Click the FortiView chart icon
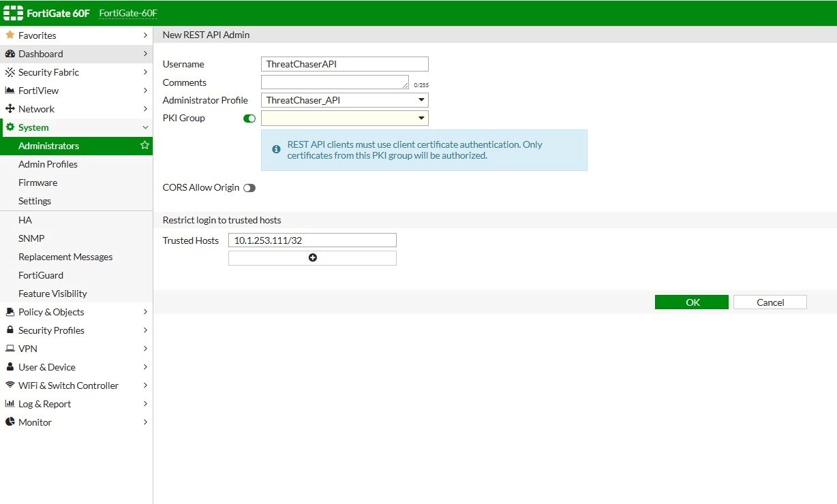Screen dimensions: 837x504 click(x=10, y=91)
